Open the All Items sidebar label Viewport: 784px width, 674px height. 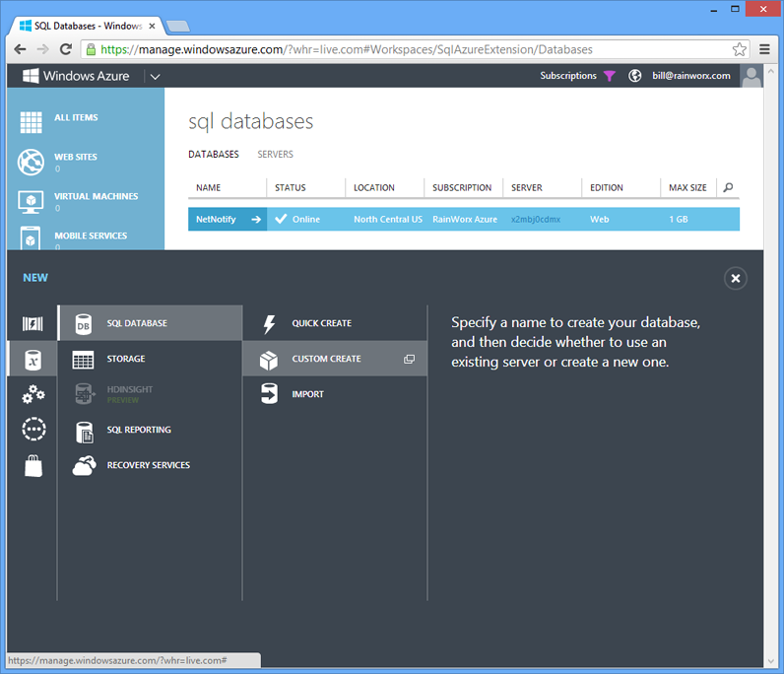[76, 117]
